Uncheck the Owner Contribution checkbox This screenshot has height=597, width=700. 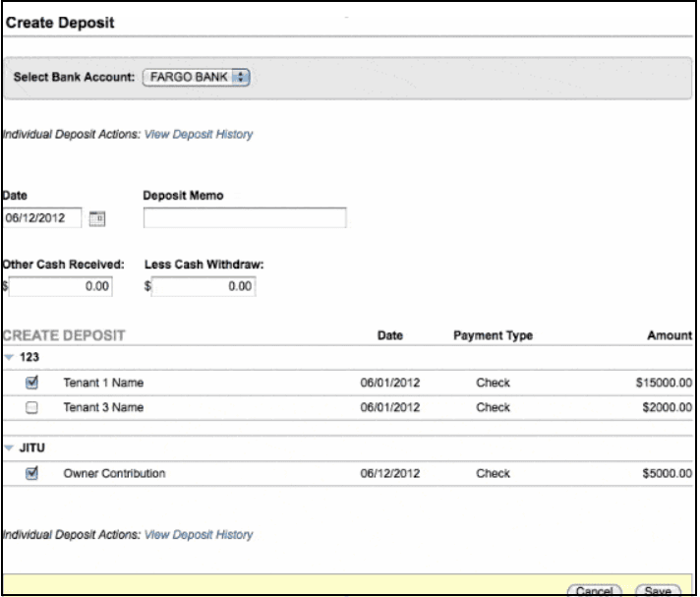[31, 474]
